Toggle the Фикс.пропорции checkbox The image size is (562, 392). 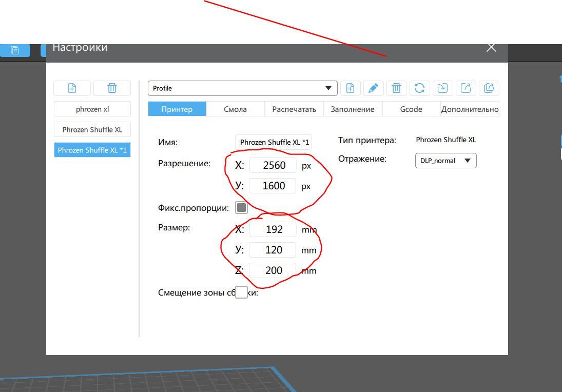[241, 207]
